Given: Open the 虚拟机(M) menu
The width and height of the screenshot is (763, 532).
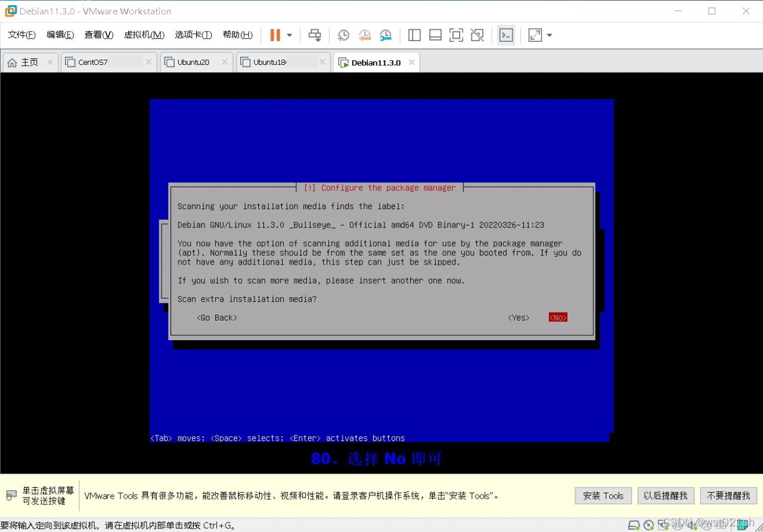Looking at the screenshot, I should tap(144, 35).
